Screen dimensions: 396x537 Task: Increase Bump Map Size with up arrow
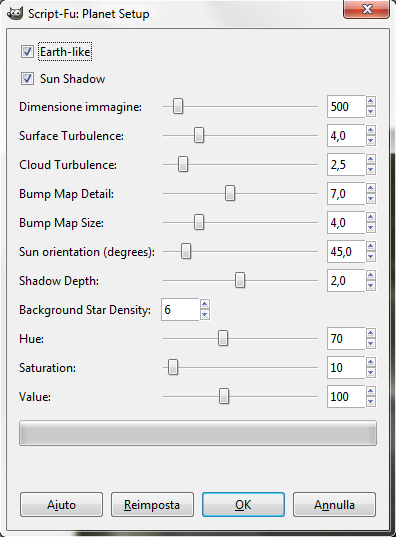pyautogui.click(x=371, y=218)
